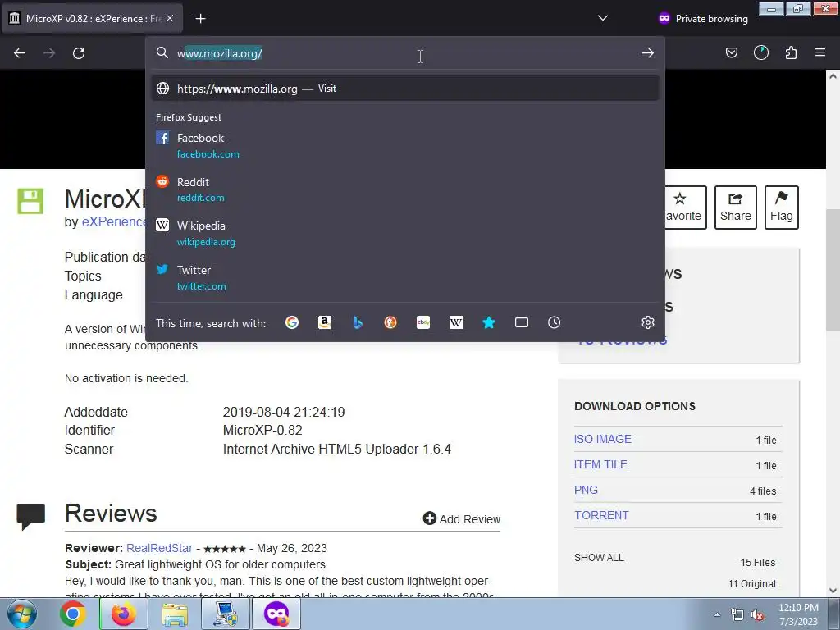Open the PNG download option
Viewport: 840px width, 630px height.
point(586,490)
